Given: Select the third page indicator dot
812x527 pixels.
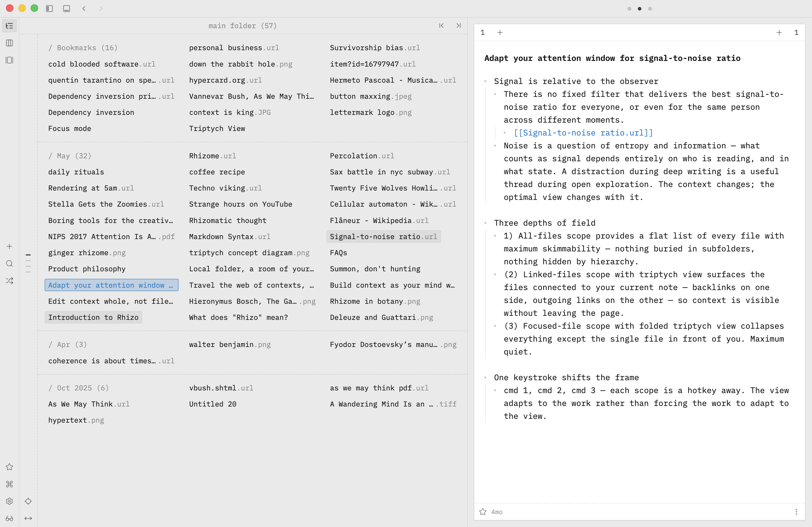Looking at the screenshot, I should click(x=650, y=9).
